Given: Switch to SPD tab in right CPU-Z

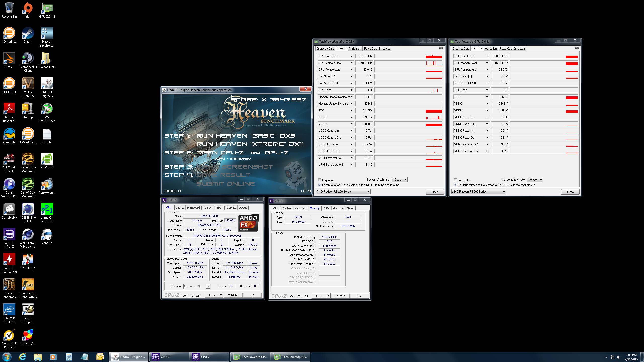Looking at the screenshot, I should click(326, 208).
